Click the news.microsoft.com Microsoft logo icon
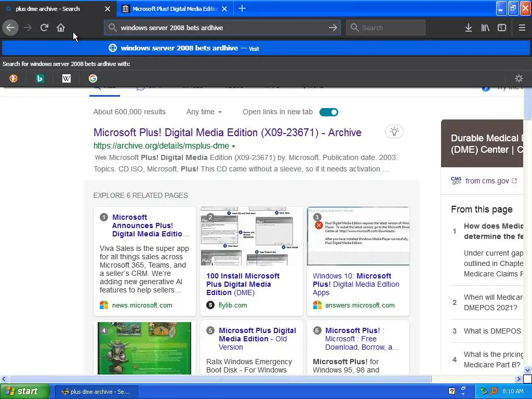Image resolution: width=532 pixels, height=399 pixels. pyautogui.click(x=104, y=305)
